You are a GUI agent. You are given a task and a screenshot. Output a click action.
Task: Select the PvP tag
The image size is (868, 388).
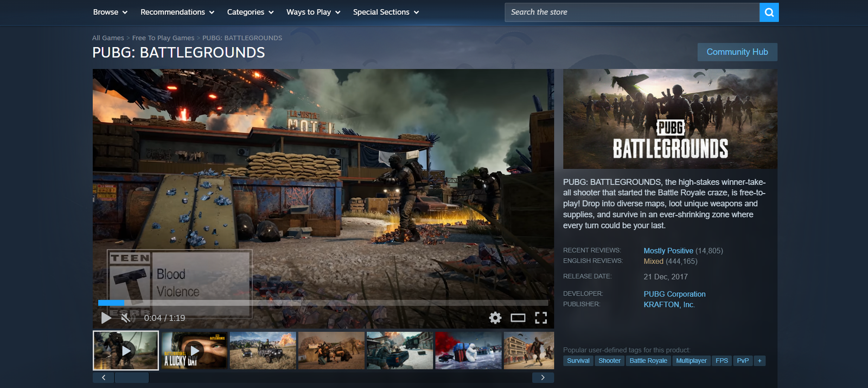[x=743, y=361]
